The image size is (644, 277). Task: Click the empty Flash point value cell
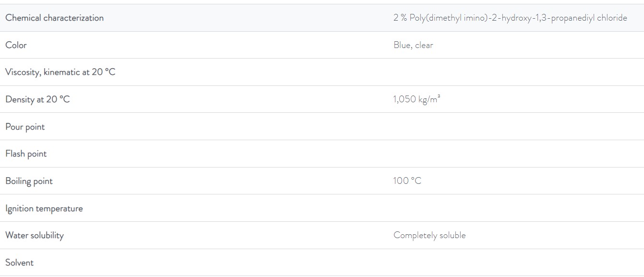(x=516, y=154)
